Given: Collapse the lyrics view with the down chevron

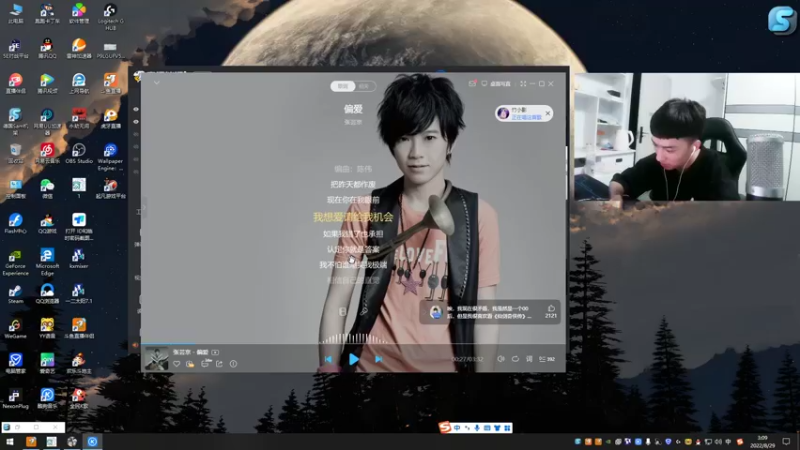Looking at the screenshot, I should 157,83.
